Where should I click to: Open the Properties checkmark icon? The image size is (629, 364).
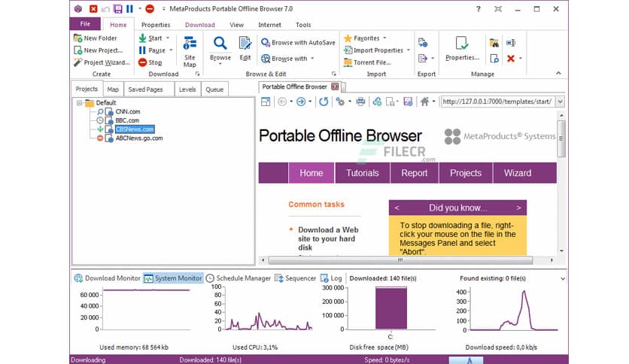click(462, 43)
